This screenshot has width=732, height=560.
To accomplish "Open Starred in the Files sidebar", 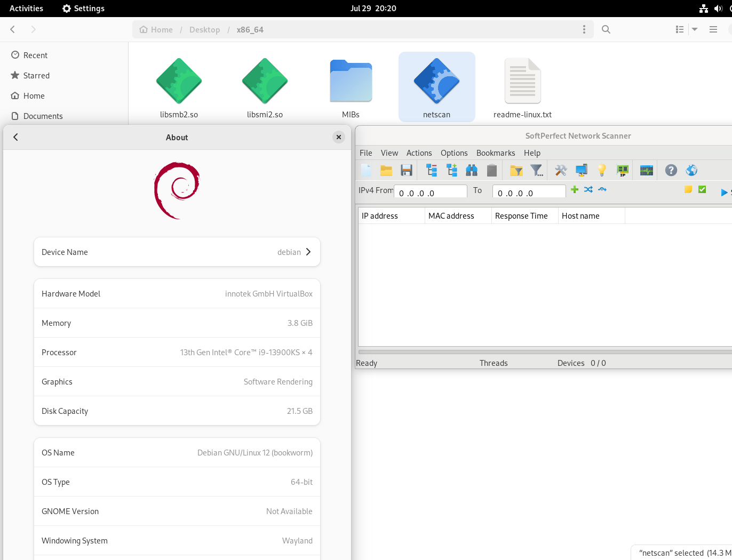I will pyautogui.click(x=64, y=76).
